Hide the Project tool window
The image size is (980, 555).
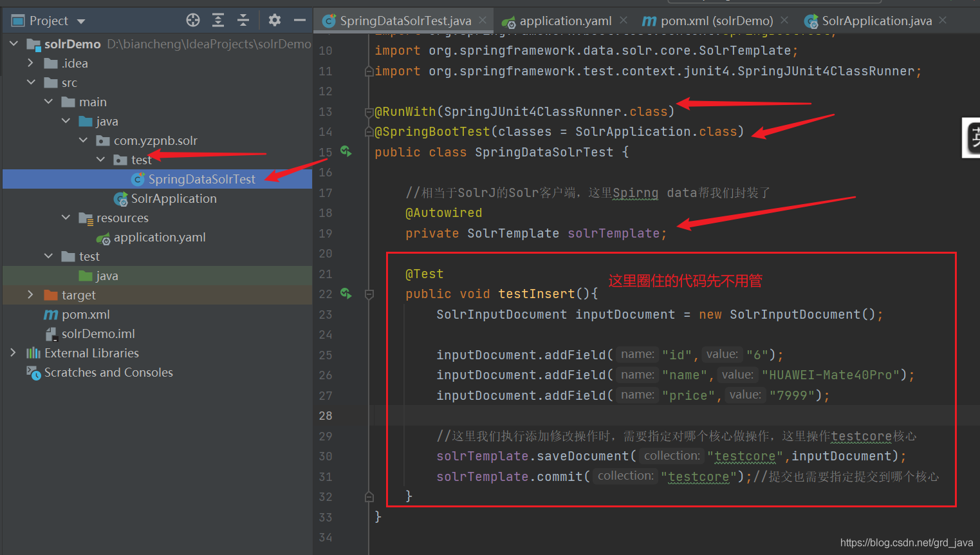pos(300,20)
